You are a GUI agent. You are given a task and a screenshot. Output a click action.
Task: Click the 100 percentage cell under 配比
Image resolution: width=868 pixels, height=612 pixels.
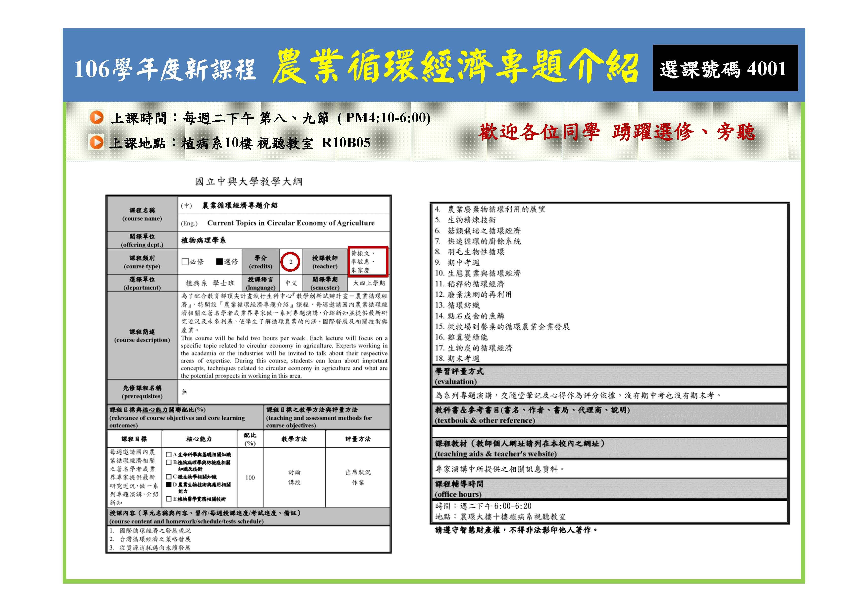(x=250, y=478)
